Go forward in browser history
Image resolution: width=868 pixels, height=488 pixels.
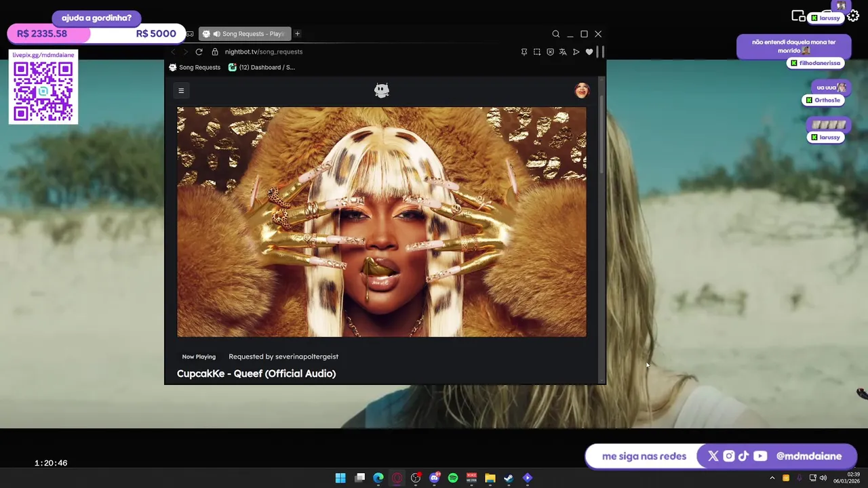(x=185, y=52)
